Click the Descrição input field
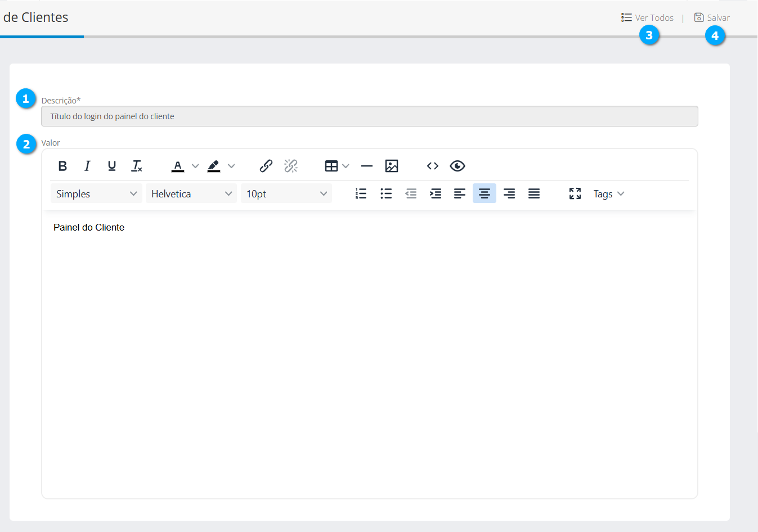 (x=369, y=116)
